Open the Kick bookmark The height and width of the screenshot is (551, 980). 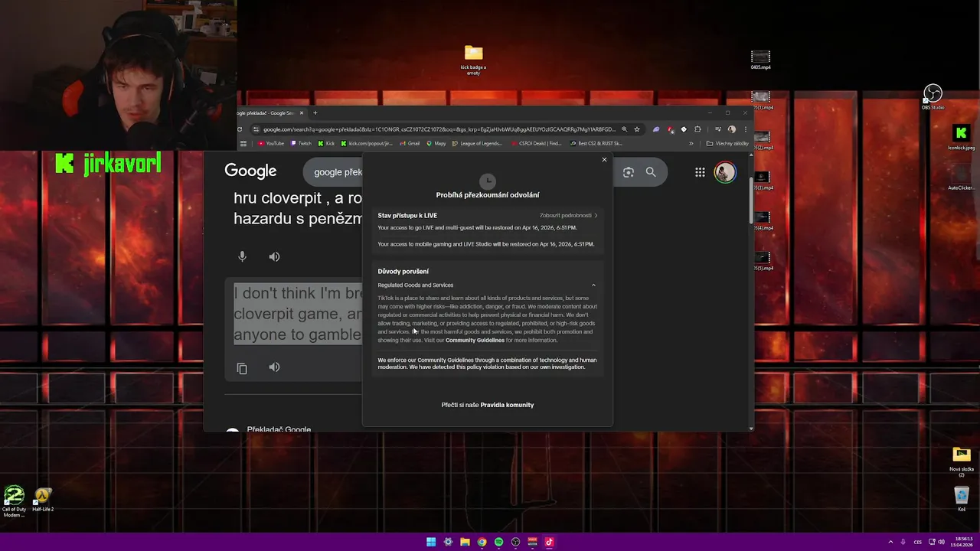pos(327,143)
